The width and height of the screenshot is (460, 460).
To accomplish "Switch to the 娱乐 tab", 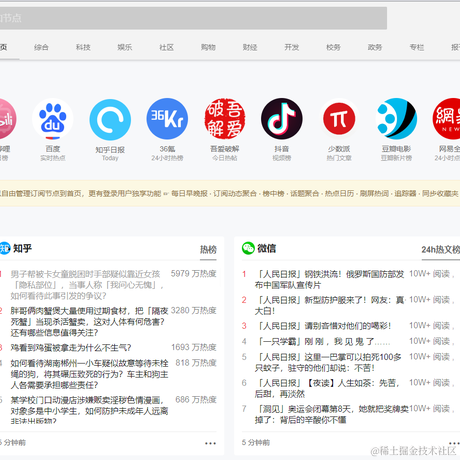I will (x=125, y=47).
